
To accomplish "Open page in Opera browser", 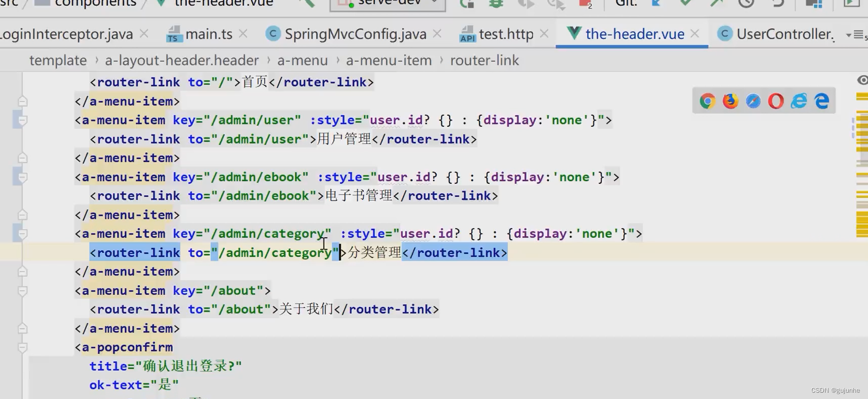I will click(776, 101).
